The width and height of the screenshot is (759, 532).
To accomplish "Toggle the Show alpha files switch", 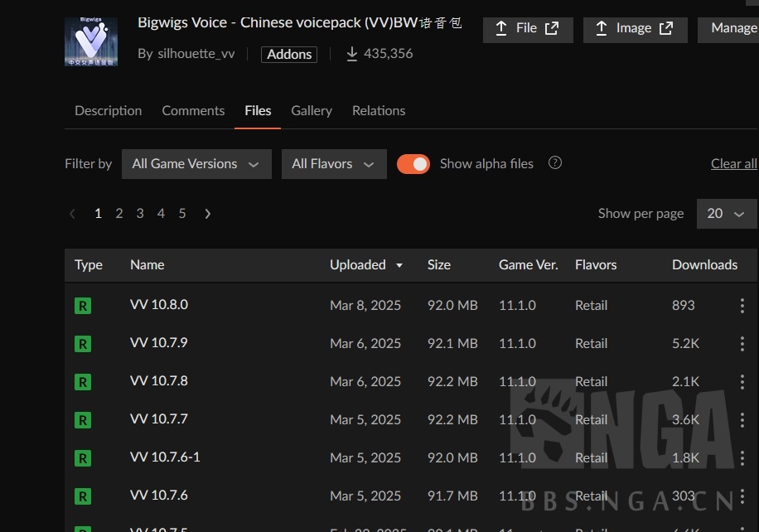I will [413, 163].
